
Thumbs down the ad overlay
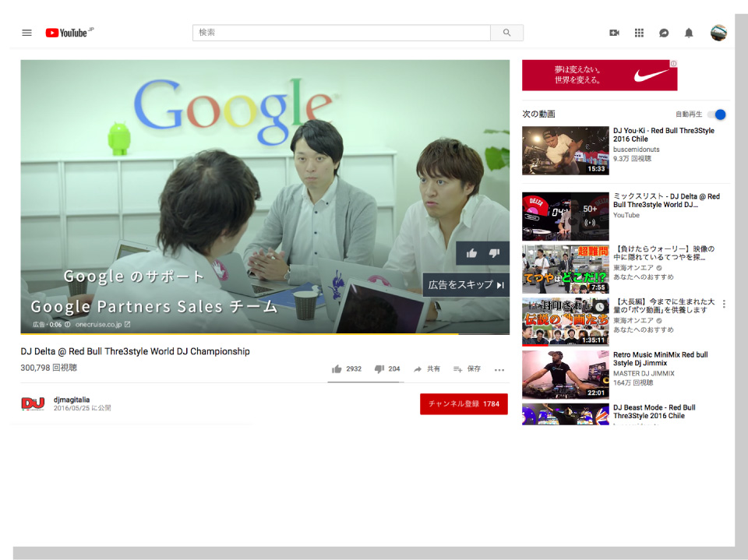(494, 253)
